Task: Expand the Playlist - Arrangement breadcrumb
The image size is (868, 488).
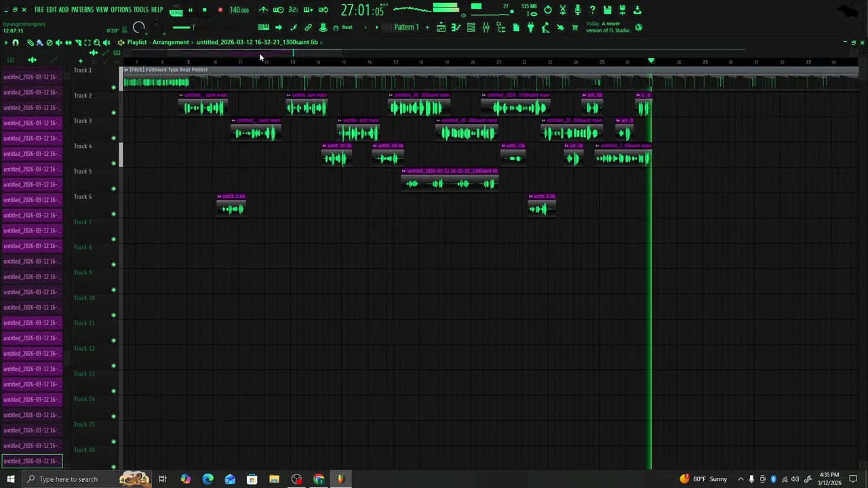Action: pyautogui.click(x=158, y=42)
